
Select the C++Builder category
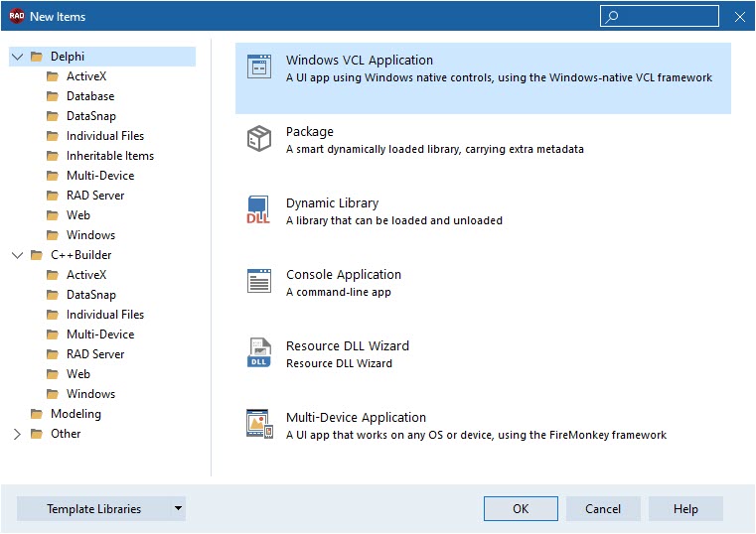click(81, 255)
